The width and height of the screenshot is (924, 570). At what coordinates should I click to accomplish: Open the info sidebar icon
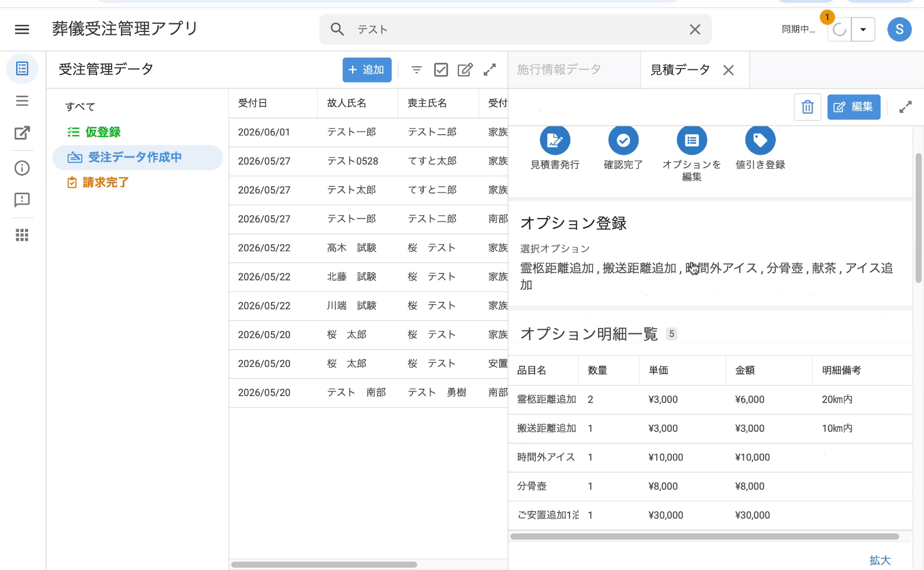[22, 168]
